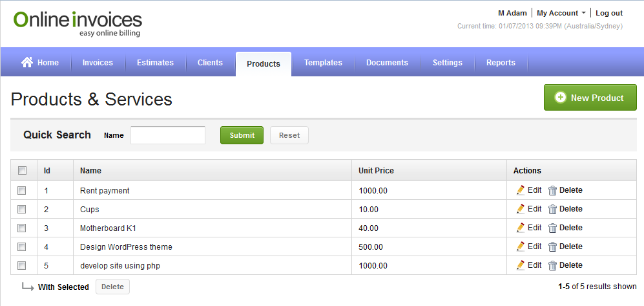Open the Invoices navigation tab
The image size is (644, 306).
pos(98,63)
